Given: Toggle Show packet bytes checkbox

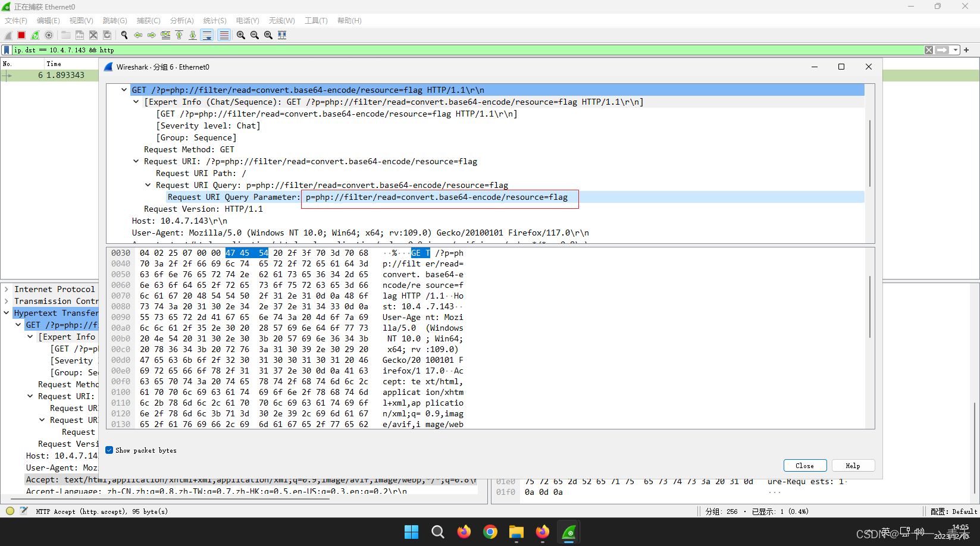Looking at the screenshot, I should [x=109, y=450].
